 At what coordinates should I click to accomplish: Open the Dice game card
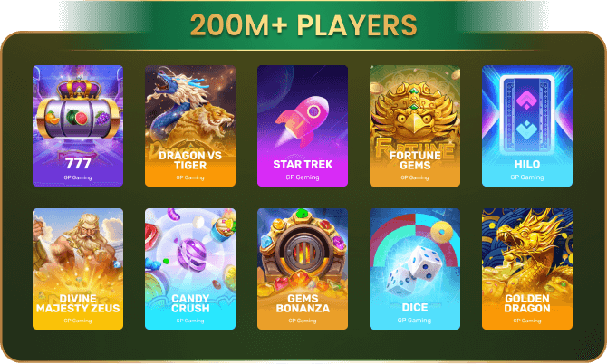click(415, 269)
